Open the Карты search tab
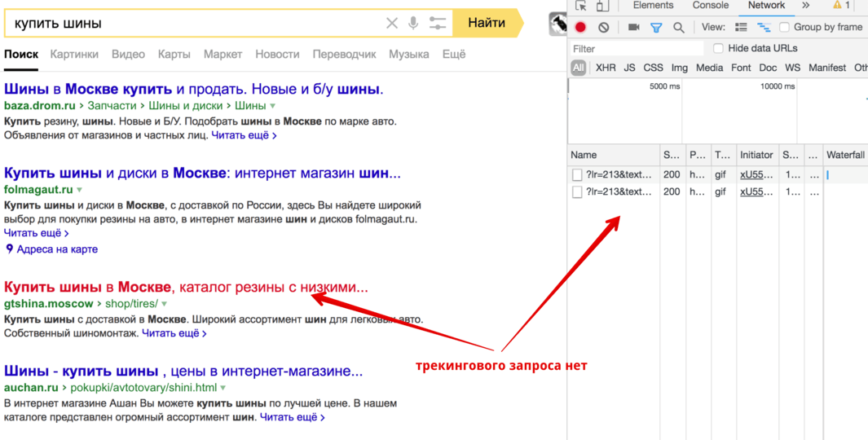This screenshot has height=440, width=868. pyautogui.click(x=174, y=55)
